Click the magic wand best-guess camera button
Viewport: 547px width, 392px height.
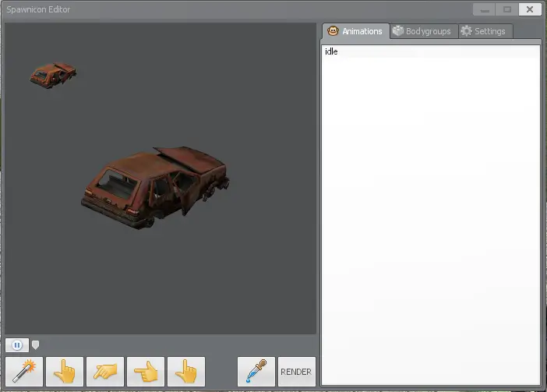[24, 372]
